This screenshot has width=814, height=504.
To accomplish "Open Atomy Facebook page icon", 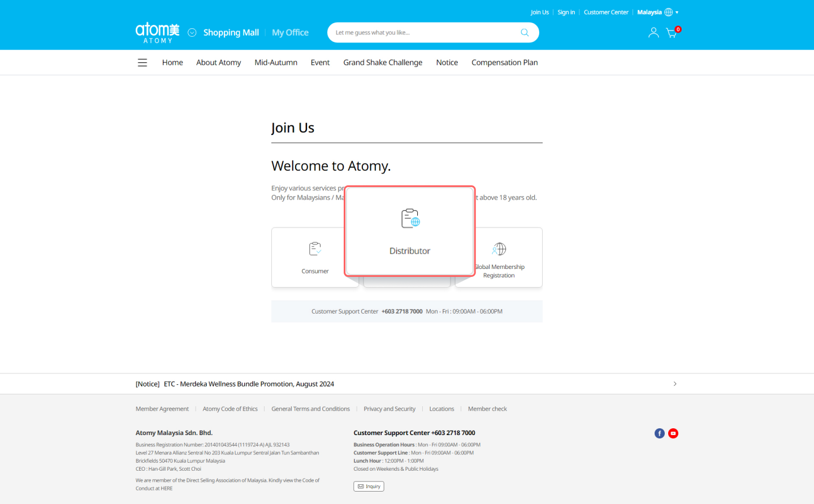I will point(660,433).
